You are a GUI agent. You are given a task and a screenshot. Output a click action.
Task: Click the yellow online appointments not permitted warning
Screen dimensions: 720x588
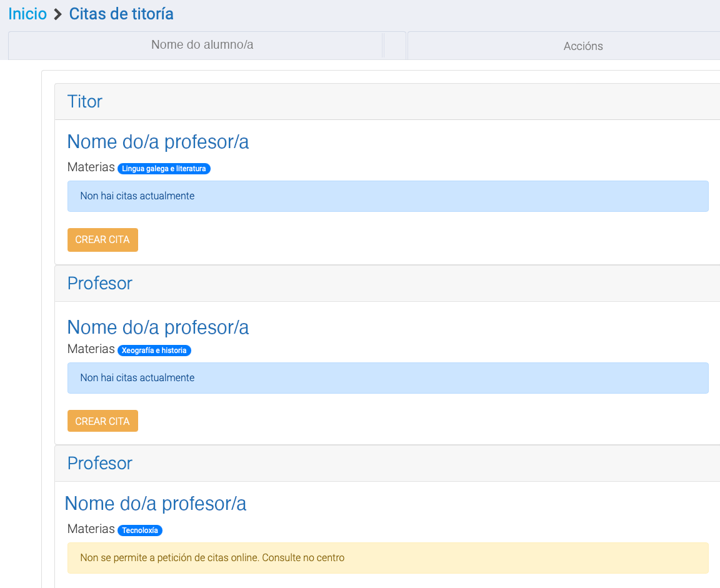pyautogui.click(x=387, y=557)
